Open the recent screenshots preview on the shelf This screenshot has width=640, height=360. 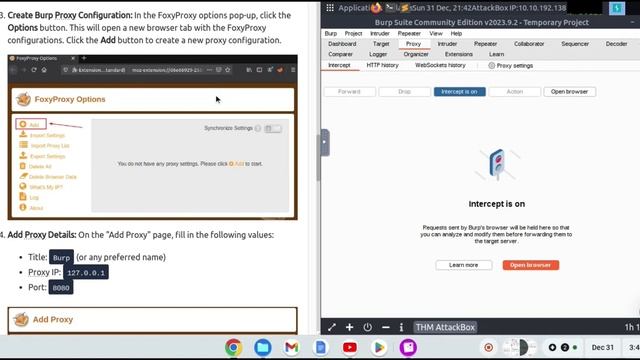coord(519,347)
